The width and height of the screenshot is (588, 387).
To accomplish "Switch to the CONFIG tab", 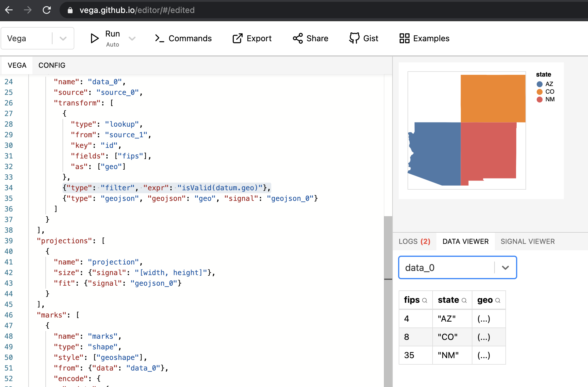I will tap(52, 65).
